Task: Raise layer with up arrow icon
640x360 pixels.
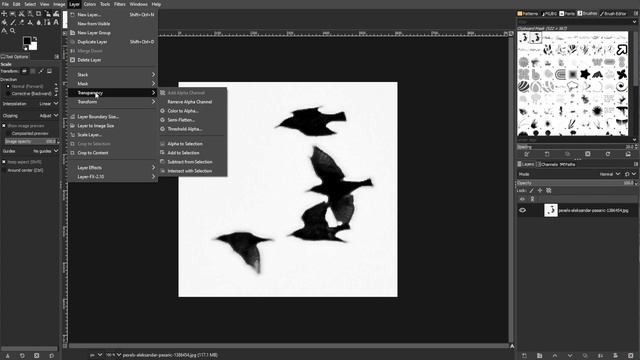Action: (x=555, y=356)
